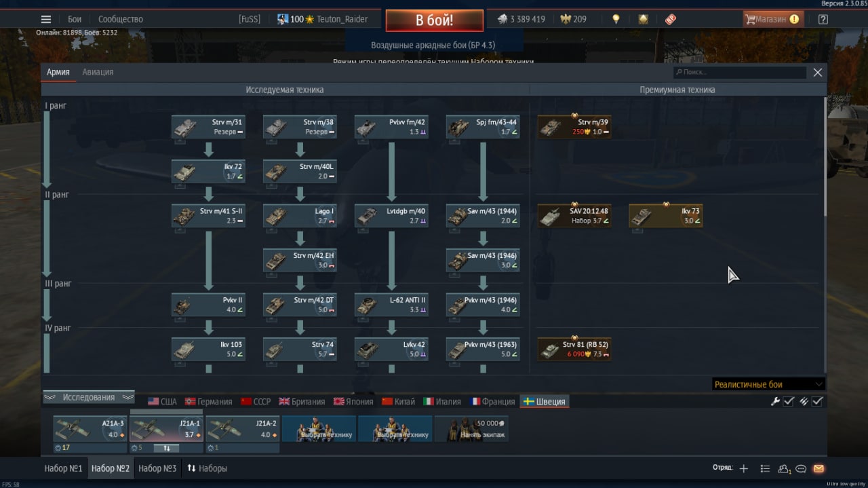The width and height of the screenshot is (868, 488).
Task: Click the silver lions balance 3 389 419
Action: click(521, 19)
